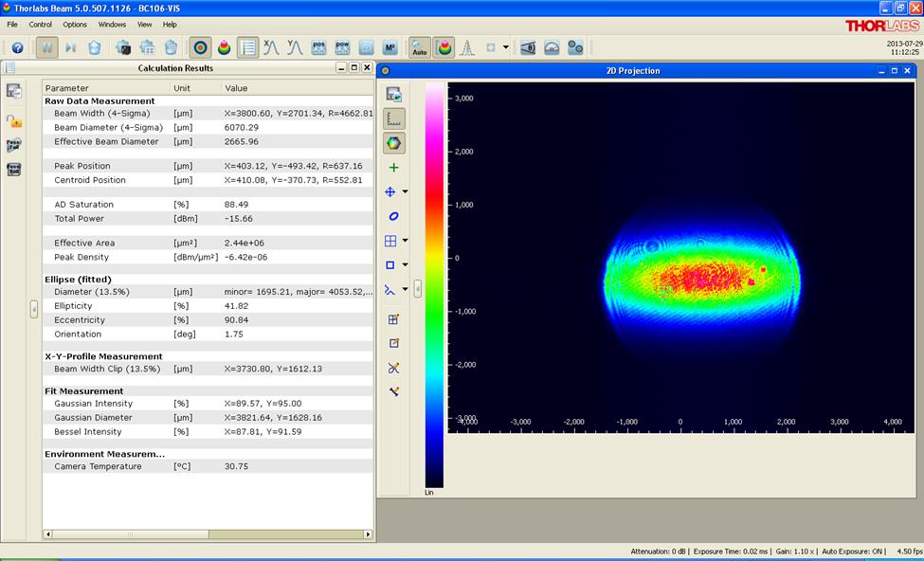Click the Help question mark toolbar icon
The image size is (924, 561).
[17, 47]
